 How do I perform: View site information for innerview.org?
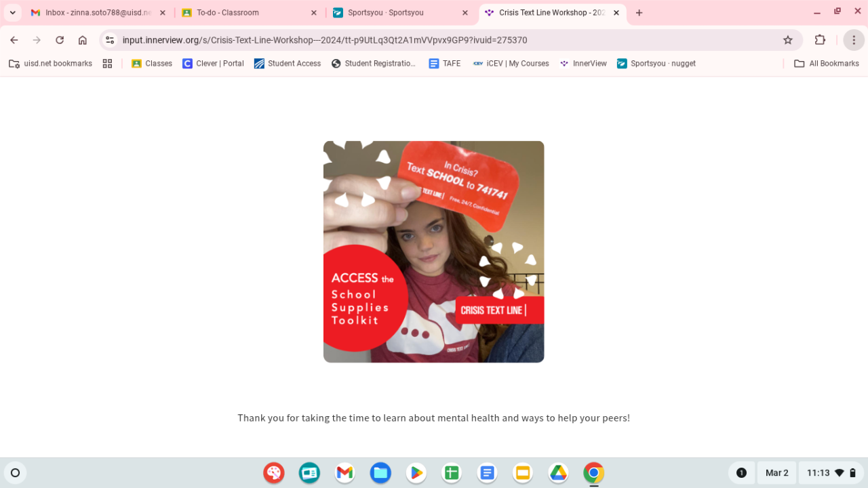(111, 40)
